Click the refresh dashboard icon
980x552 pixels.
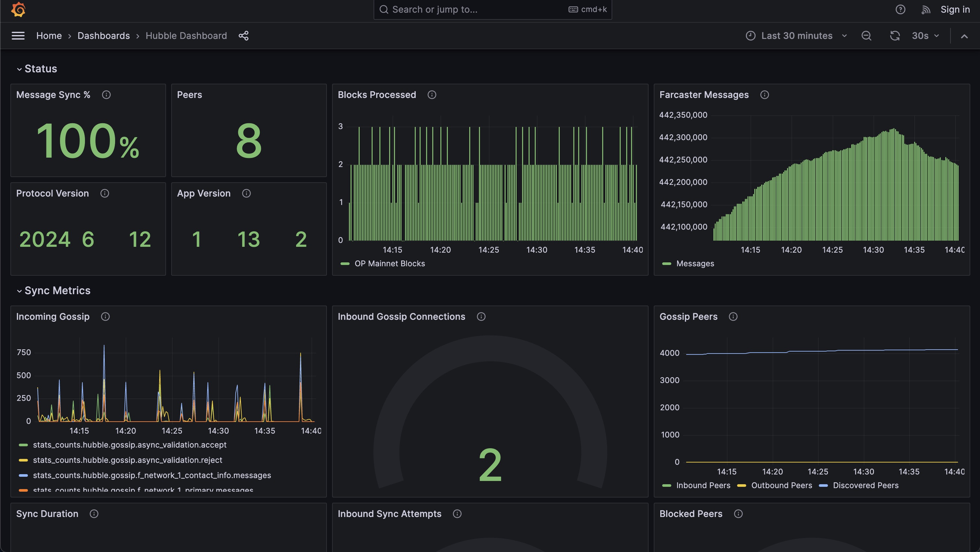pyautogui.click(x=895, y=36)
